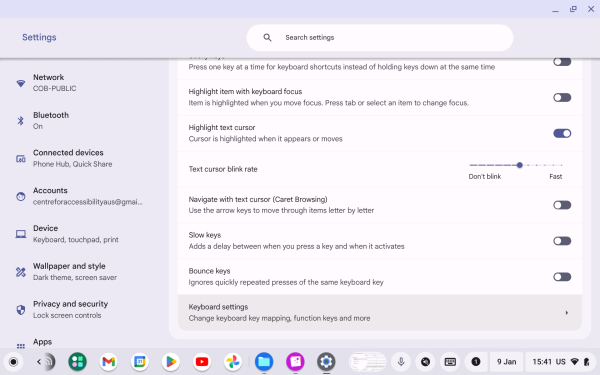Image resolution: width=600 pixels, height=375 pixels.
Task: Launch YouTube from the shelf
Action: (x=202, y=362)
